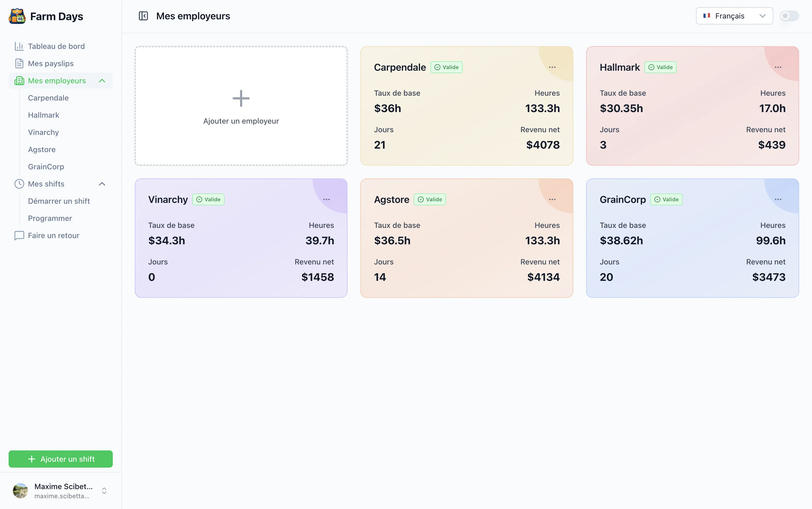Screen dimensions: 812x509
Task: Collapse the sidebar panel icon
Action: pyautogui.click(x=143, y=16)
